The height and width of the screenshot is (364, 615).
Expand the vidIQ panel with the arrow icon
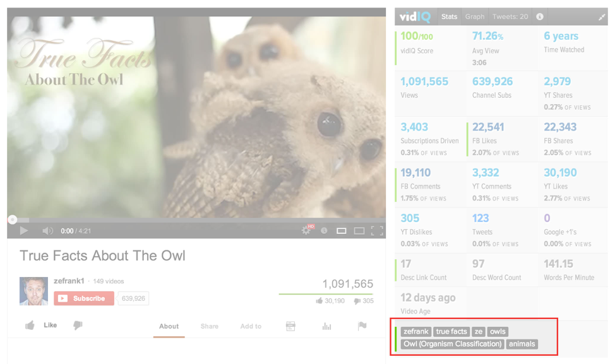click(601, 16)
